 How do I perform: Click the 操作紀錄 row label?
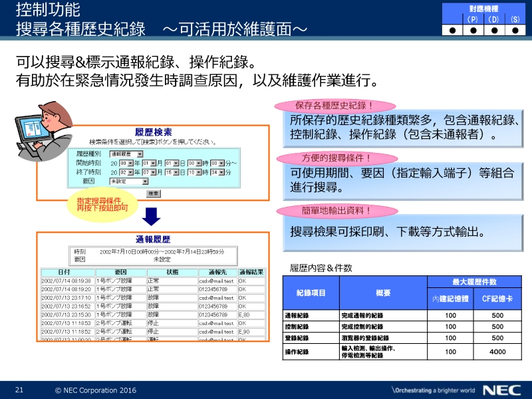click(297, 352)
